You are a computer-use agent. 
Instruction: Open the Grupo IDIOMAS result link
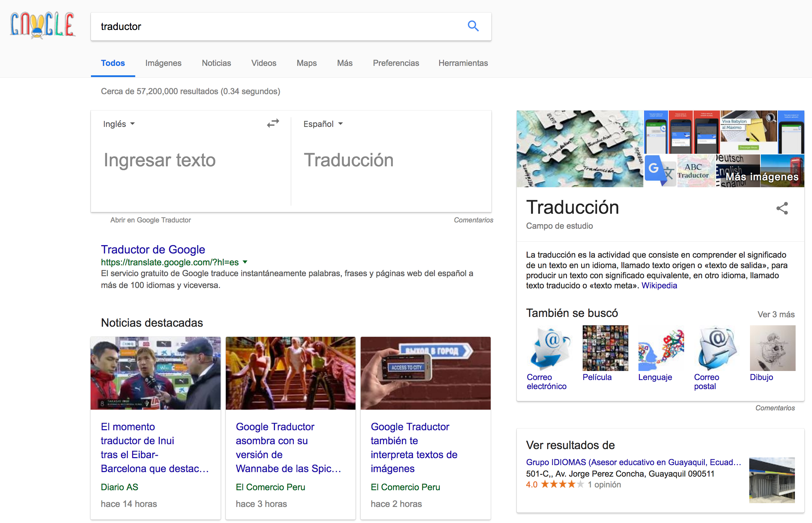click(x=633, y=462)
